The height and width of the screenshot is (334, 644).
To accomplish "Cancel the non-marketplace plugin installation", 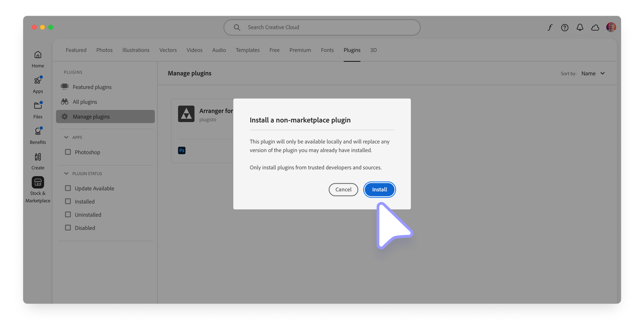I will 343,189.
